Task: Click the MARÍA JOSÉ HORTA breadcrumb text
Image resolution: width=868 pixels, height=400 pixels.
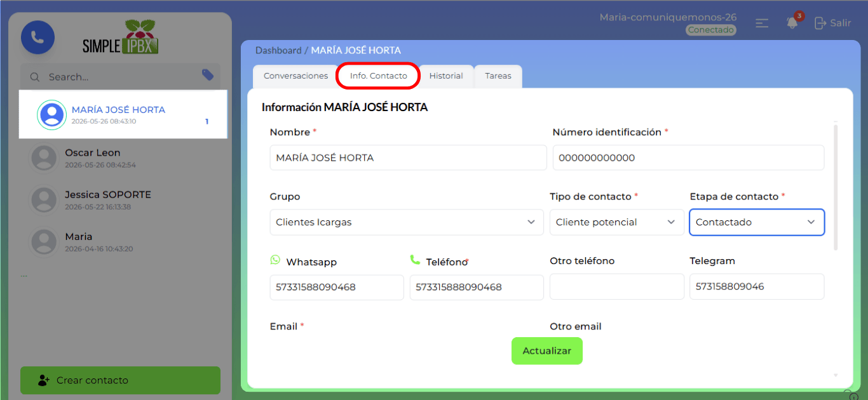Action: [356, 50]
